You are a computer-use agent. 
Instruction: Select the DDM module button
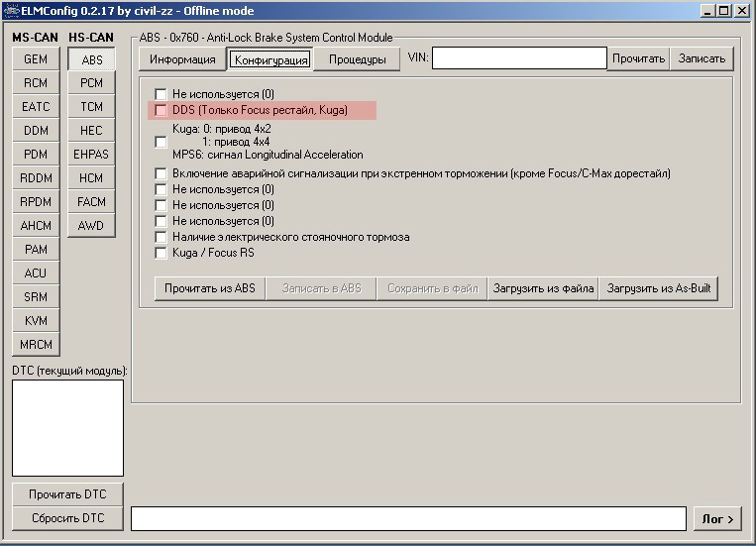click(x=36, y=130)
